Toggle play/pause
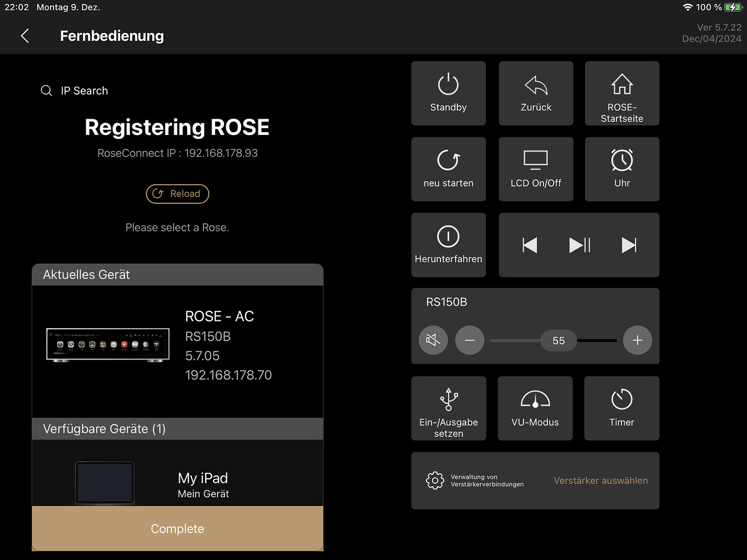This screenshot has width=747, height=560. 579,245
